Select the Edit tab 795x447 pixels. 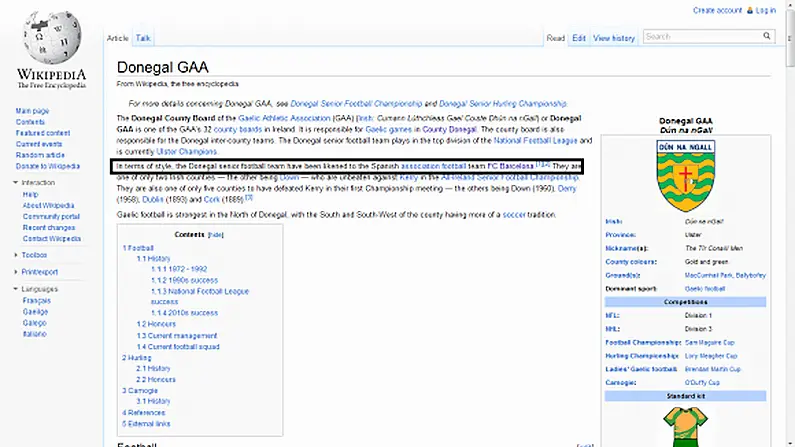(x=579, y=38)
